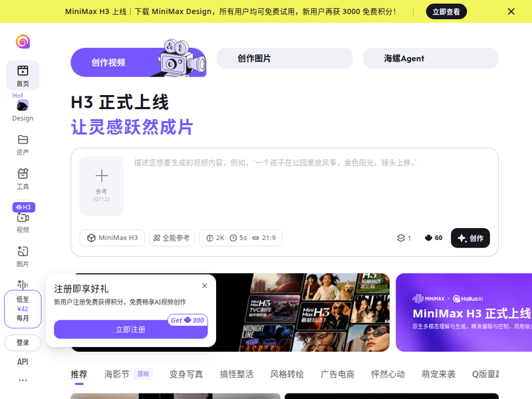
Task: Select the 创作图片 tab
Action: pos(285,59)
